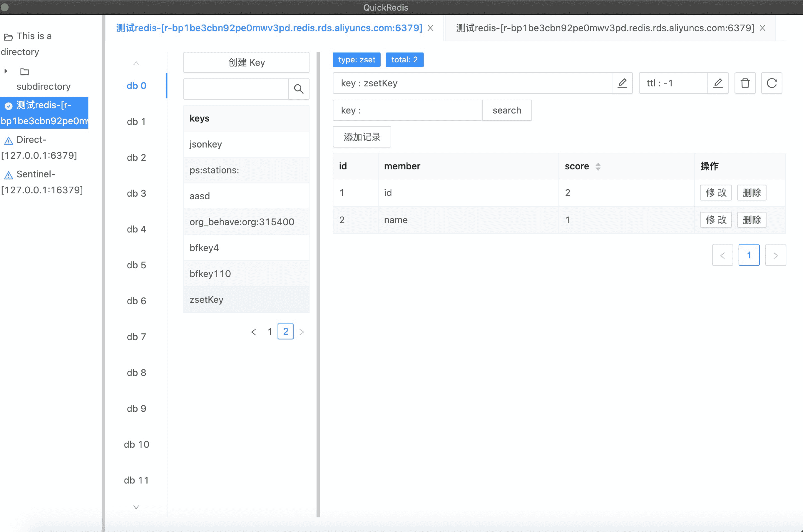Close the first 测试redis tab
Image resolution: width=803 pixels, height=532 pixels.
tap(430, 28)
